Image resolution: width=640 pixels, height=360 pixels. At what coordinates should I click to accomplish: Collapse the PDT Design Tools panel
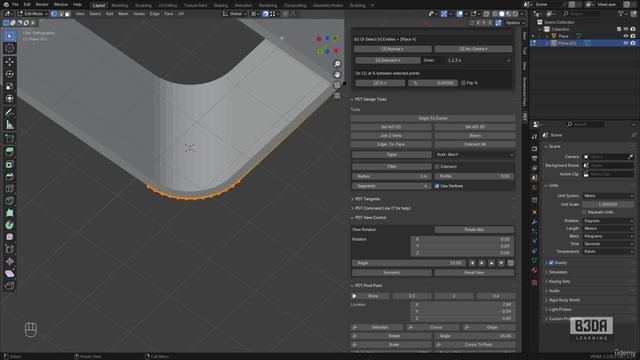click(x=370, y=99)
